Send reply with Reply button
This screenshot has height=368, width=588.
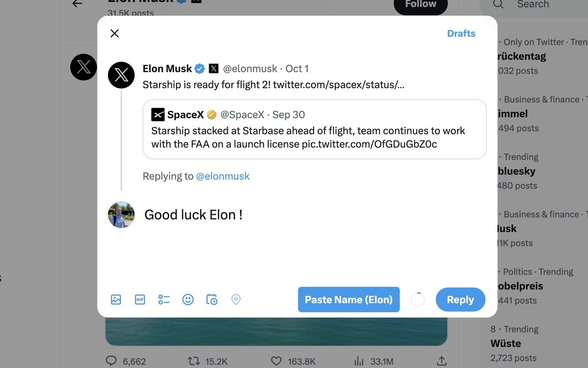[x=460, y=299]
